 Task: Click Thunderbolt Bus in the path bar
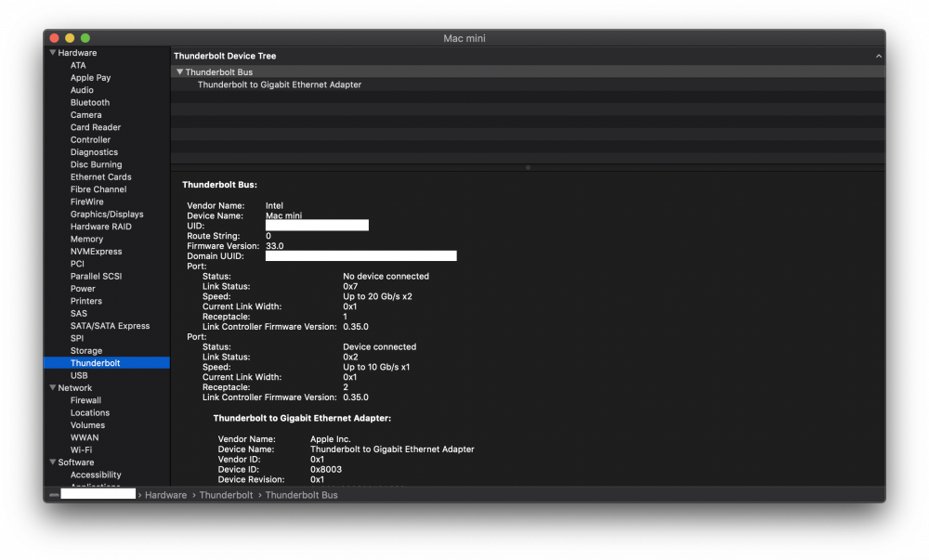pyautogui.click(x=301, y=495)
